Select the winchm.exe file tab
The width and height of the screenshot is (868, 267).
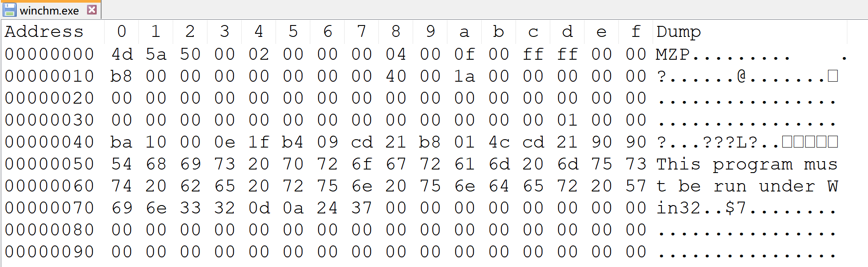49,10
